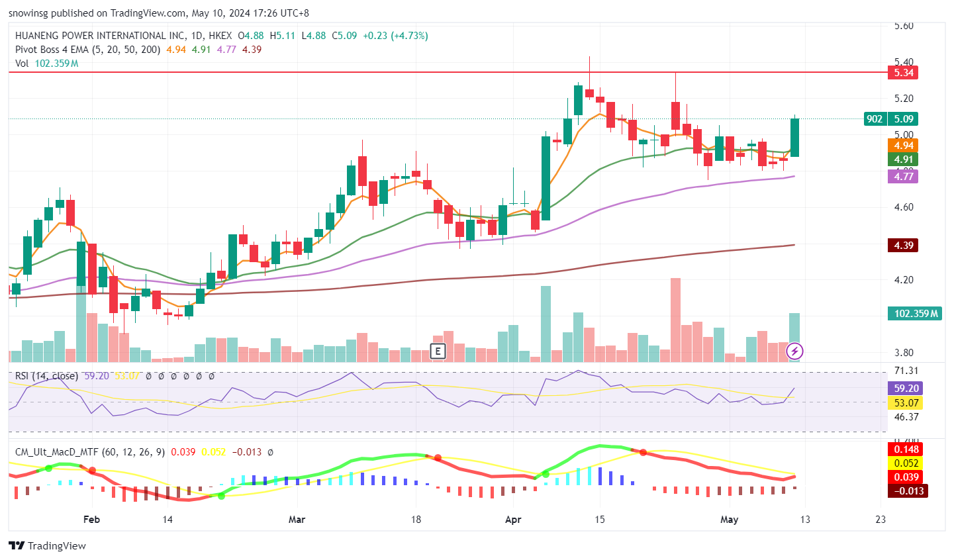954x560 pixels.
Task: Click the 3.80 price axis label
Action: coord(904,353)
